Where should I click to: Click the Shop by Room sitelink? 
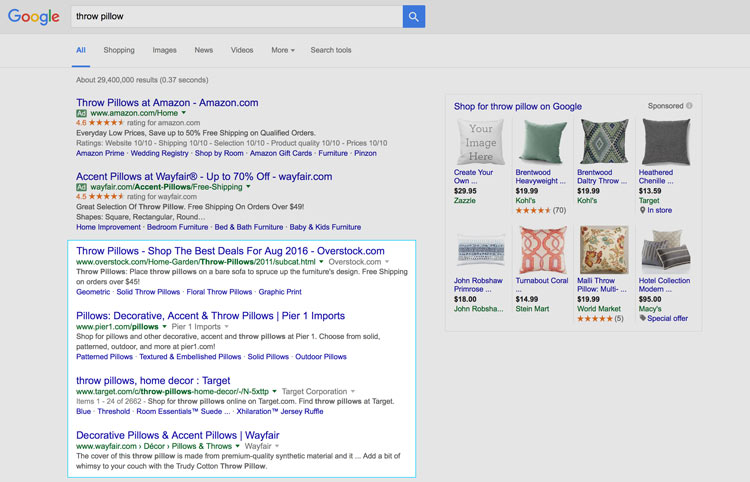pyautogui.click(x=219, y=153)
